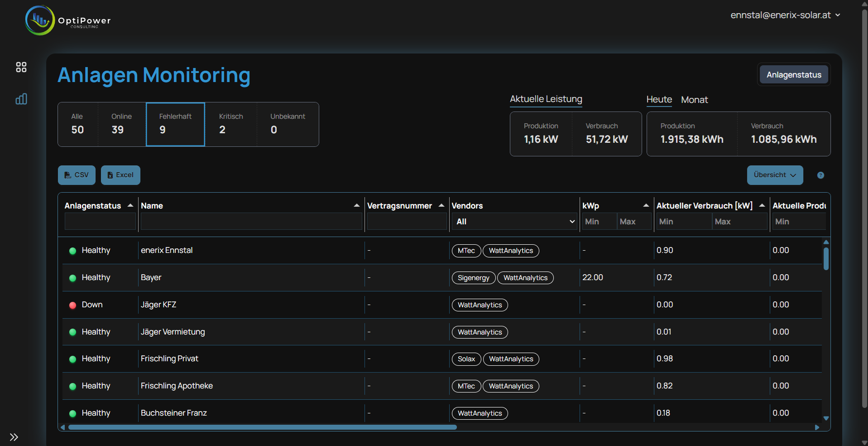This screenshot has width=868, height=446.
Task: Click the help question mark icon
Action: [820, 175]
